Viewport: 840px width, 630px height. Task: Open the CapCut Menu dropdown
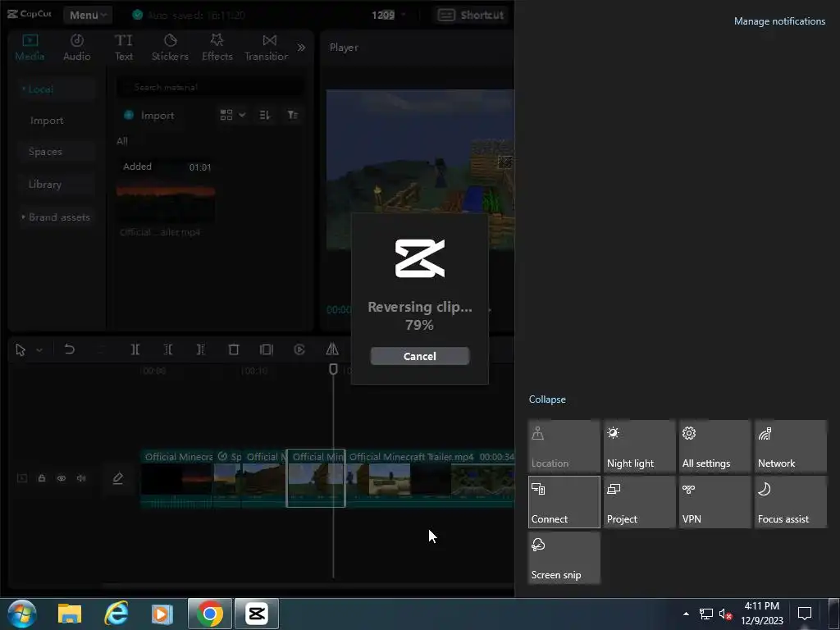click(88, 15)
